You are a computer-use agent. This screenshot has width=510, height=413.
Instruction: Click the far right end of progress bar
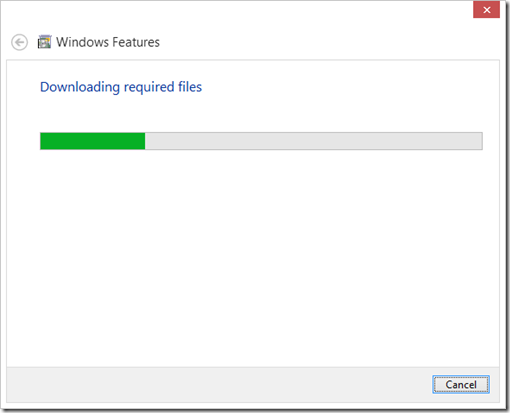pyautogui.click(x=480, y=141)
